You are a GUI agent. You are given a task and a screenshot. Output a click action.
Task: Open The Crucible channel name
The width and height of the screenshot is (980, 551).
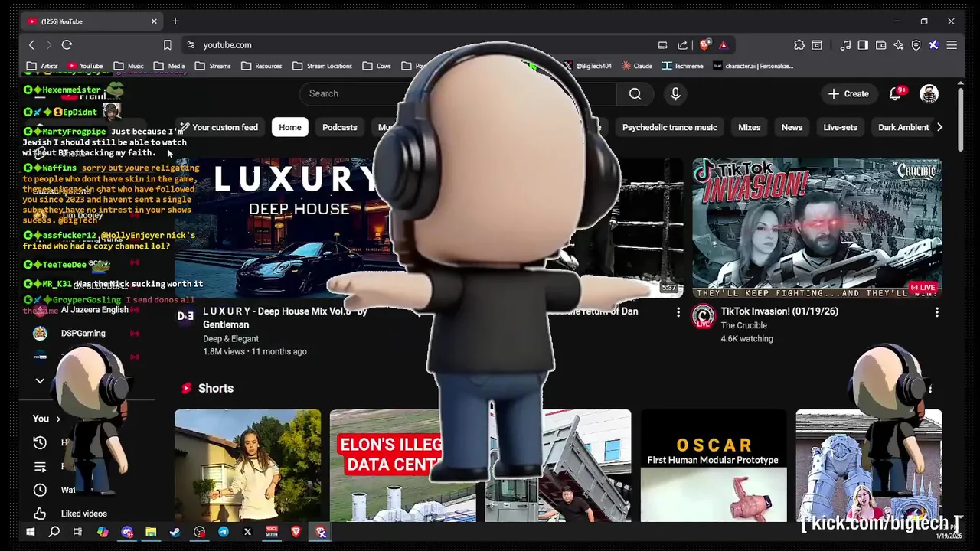click(743, 325)
